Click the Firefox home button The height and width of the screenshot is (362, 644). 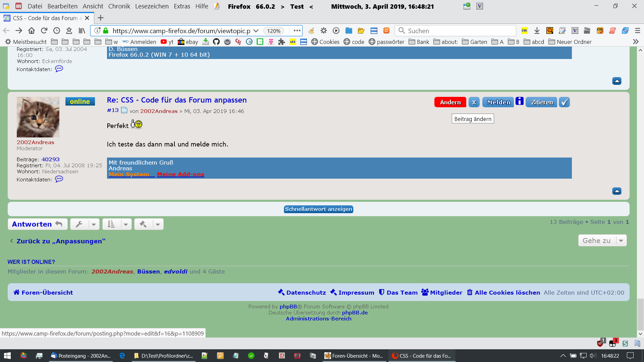(x=32, y=31)
